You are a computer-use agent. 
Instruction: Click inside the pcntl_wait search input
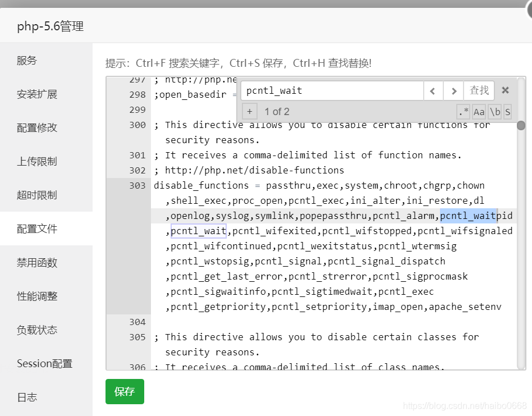click(331, 90)
